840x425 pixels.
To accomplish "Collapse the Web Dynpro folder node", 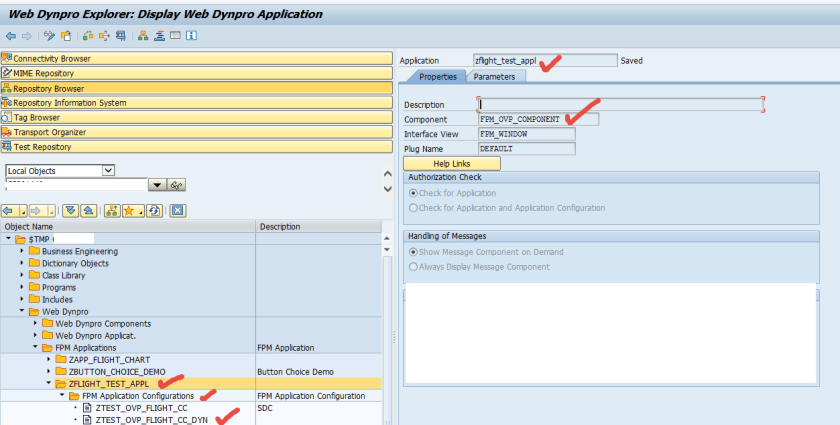I will tap(23, 311).
